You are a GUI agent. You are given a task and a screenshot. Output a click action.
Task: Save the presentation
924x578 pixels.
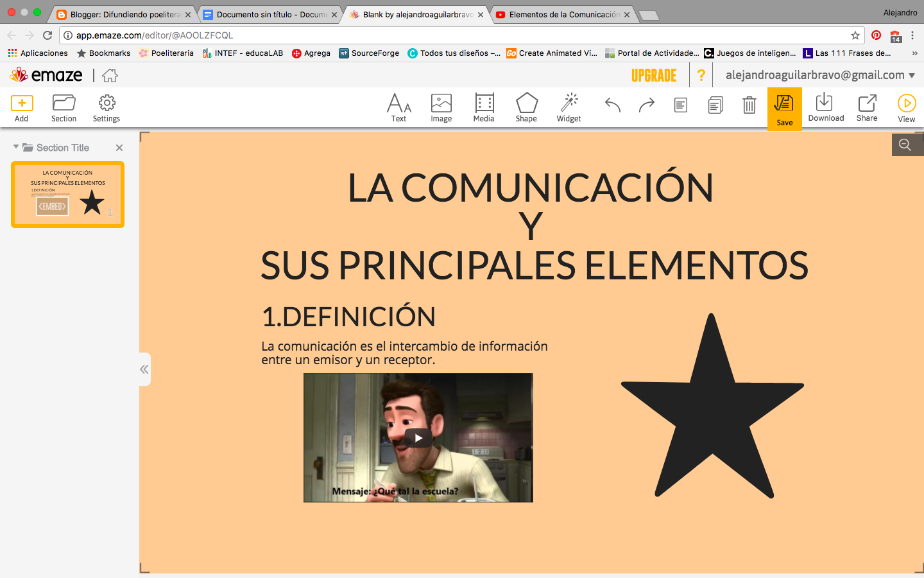click(x=785, y=109)
